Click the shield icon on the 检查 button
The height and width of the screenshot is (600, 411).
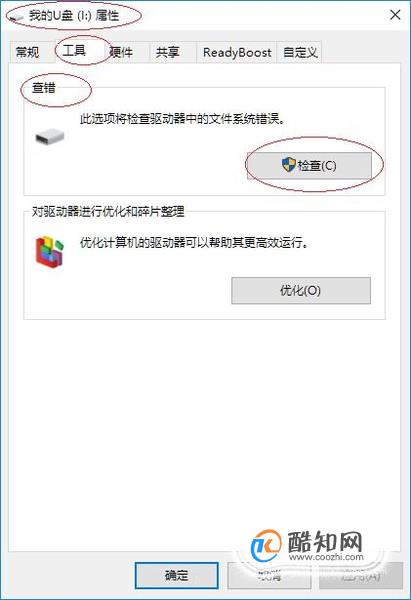[289, 165]
